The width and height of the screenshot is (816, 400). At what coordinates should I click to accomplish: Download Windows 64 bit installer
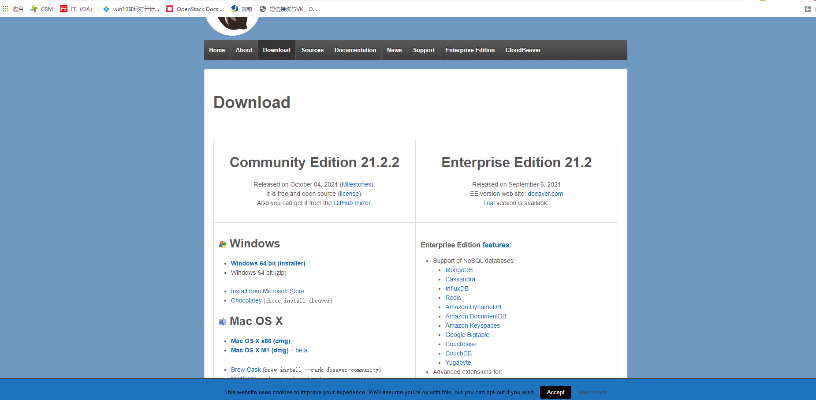coord(268,263)
